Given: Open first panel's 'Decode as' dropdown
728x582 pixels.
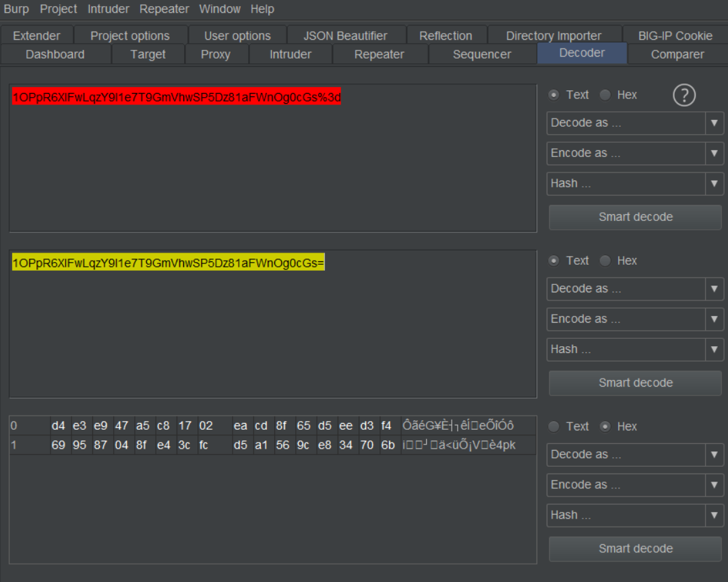Looking at the screenshot, I should 635,123.
